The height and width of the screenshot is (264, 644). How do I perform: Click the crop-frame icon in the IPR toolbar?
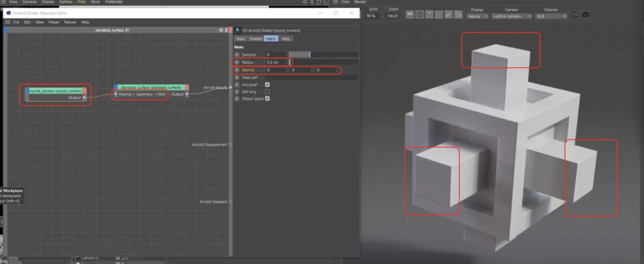(440, 14)
